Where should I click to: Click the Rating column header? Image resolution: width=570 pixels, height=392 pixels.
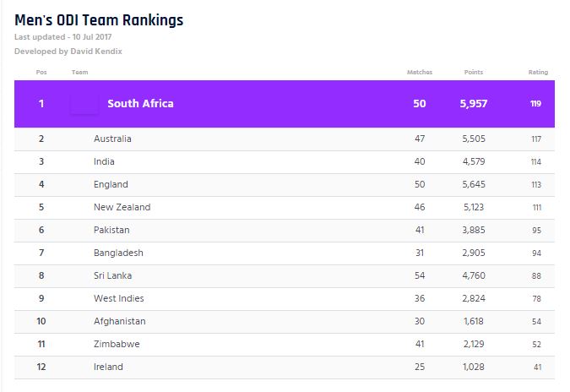(x=537, y=72)
